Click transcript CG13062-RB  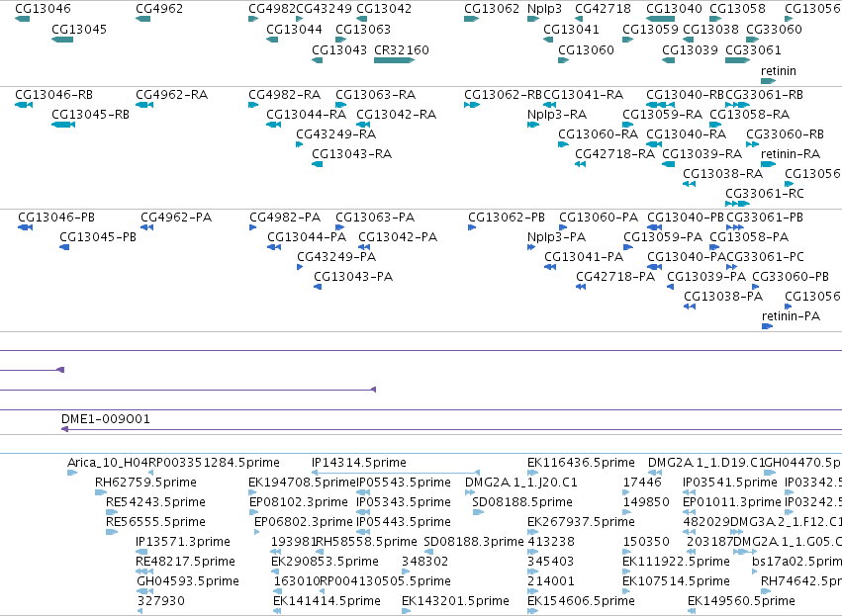(x=504, y=95)
